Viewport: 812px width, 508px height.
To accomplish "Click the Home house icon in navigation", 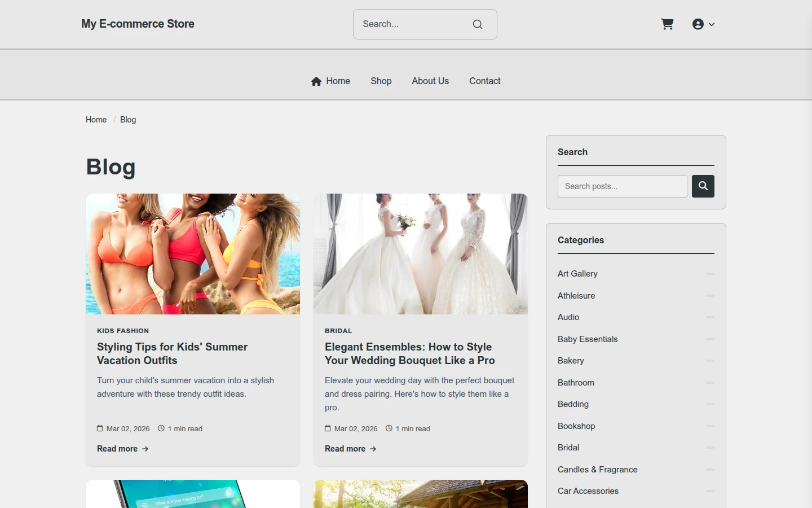I will 316,81.
